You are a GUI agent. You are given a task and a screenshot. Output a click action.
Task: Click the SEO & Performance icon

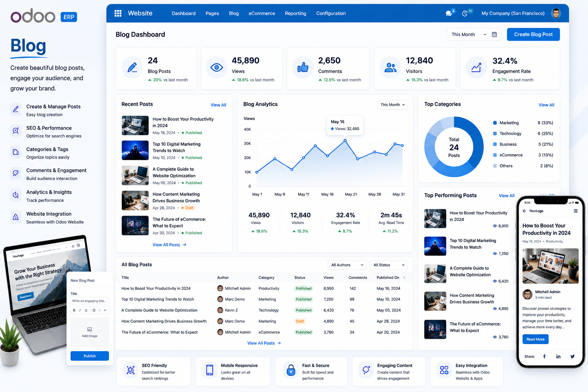pos(16,131)
